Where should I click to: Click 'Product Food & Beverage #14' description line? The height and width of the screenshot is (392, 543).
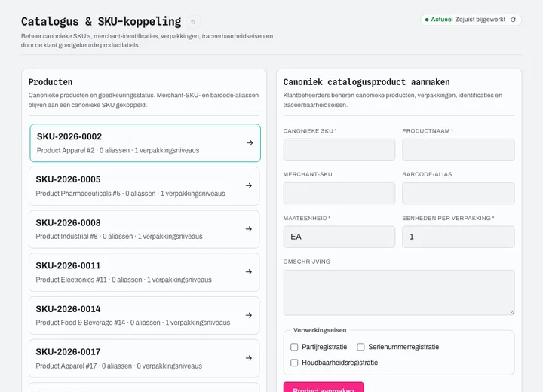click(133, 323)
